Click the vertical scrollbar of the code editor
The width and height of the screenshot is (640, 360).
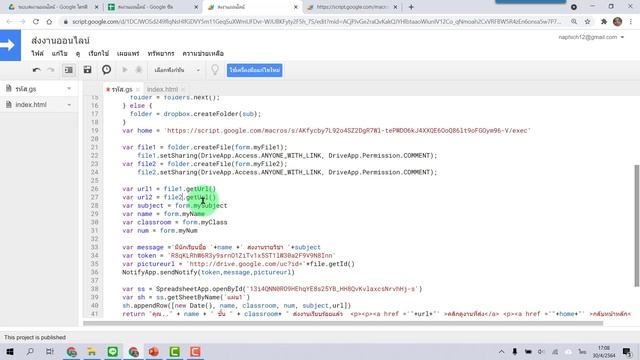(637, 226)
